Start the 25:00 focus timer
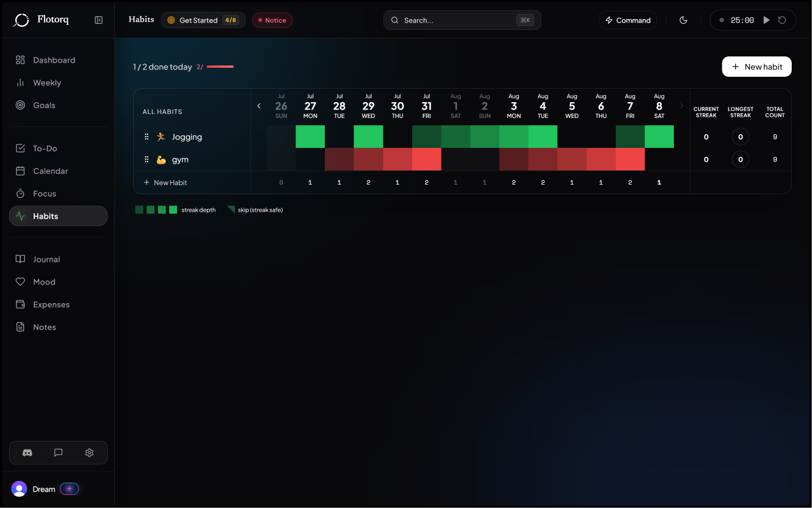The height and width of the screenshot is (508, 812). click(x=766, y=20)
